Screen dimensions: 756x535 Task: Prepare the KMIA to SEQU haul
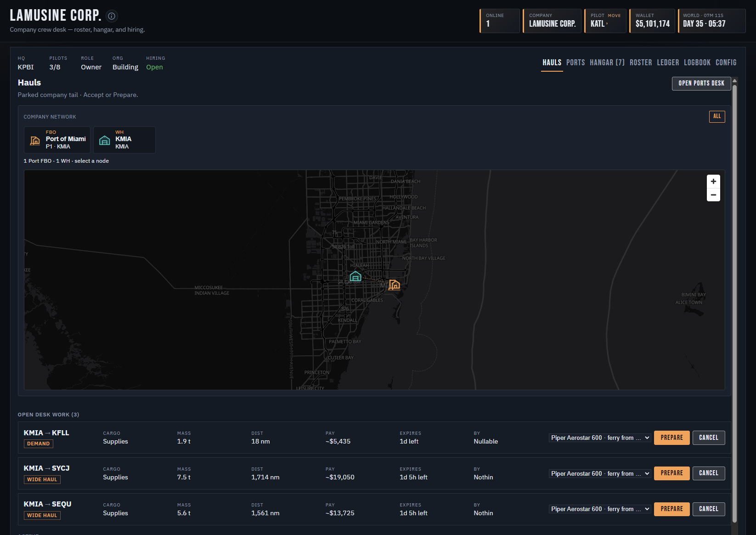(671, 509)
